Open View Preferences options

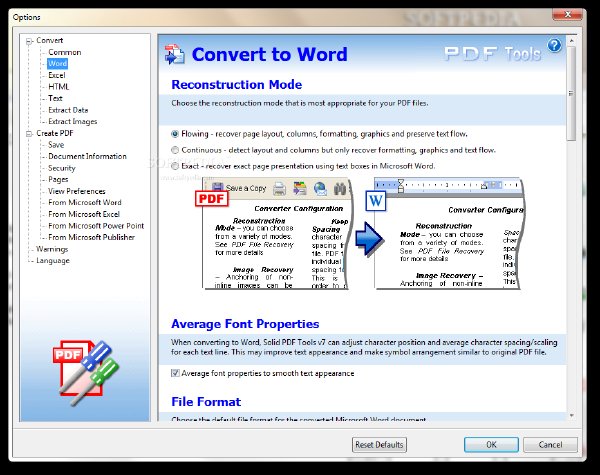coord(77,191)
